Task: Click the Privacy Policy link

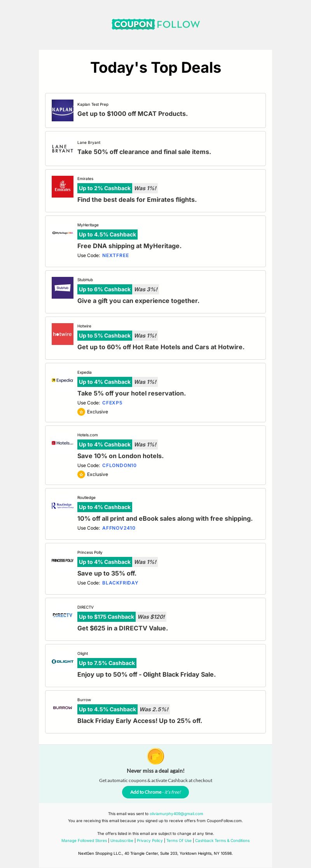Action: pos(150,840)
